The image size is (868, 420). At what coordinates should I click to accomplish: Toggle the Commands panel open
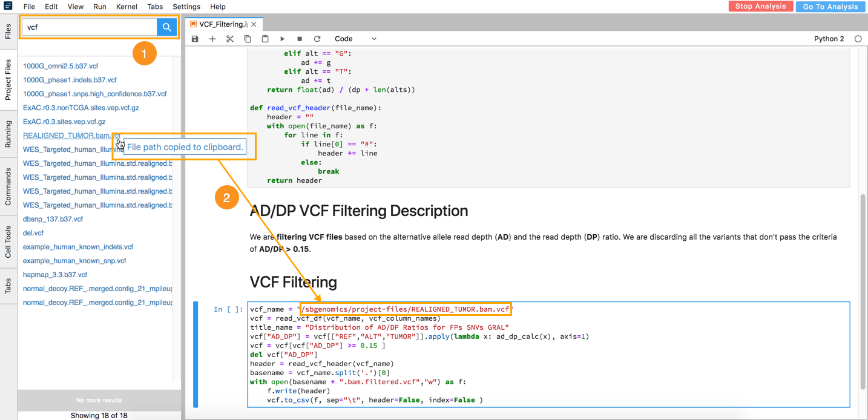click(x=8, y=183)
